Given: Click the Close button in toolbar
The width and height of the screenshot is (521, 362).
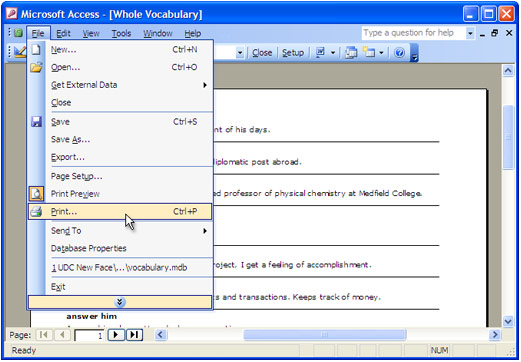Looking at the screenshot, I should (262, 53).
